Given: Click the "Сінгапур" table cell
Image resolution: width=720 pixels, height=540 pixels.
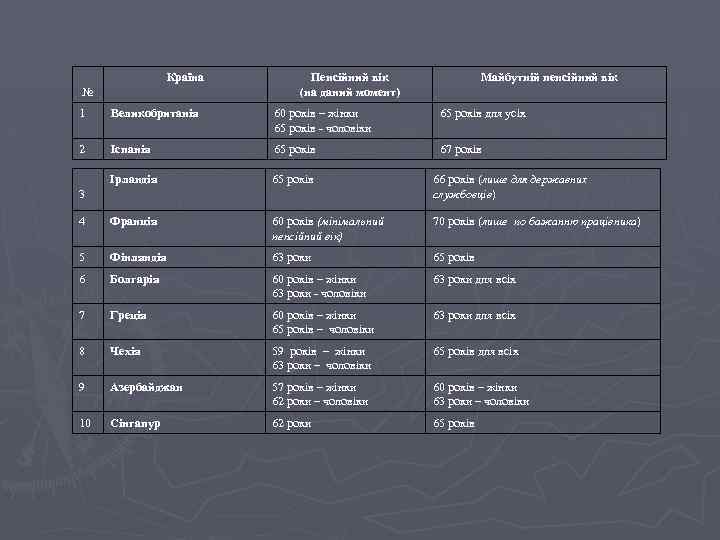Looking at the screenshot, I should click(x=137, y=423).
